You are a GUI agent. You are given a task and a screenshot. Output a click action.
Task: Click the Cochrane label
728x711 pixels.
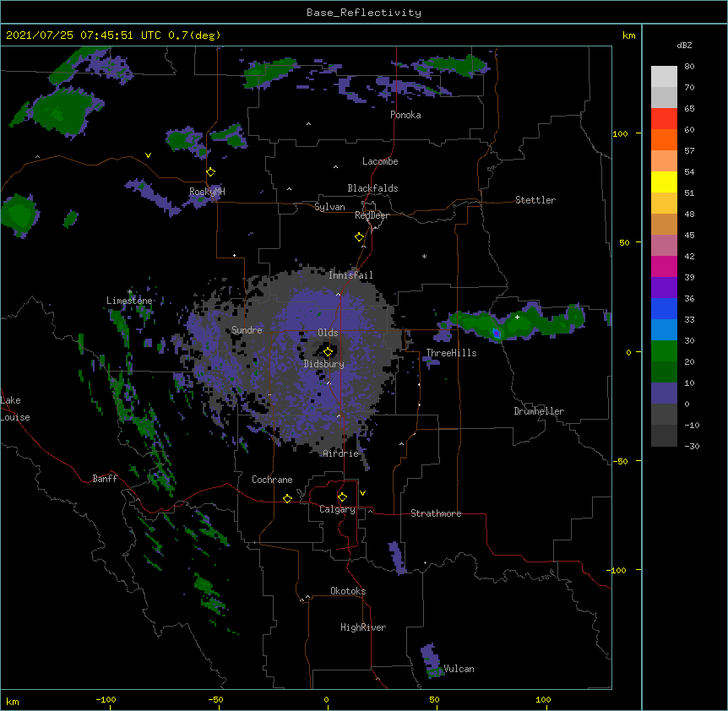[272, 480]
